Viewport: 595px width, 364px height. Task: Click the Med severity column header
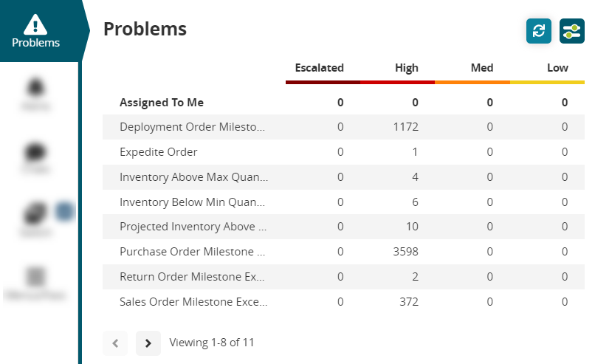(481, 68)
